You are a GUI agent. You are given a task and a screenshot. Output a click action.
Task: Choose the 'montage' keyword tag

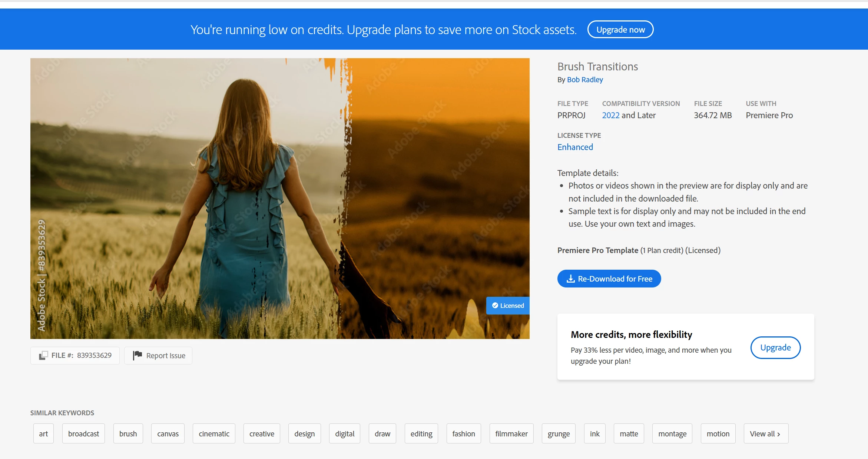pyautogui.click(x=672, y=434)
